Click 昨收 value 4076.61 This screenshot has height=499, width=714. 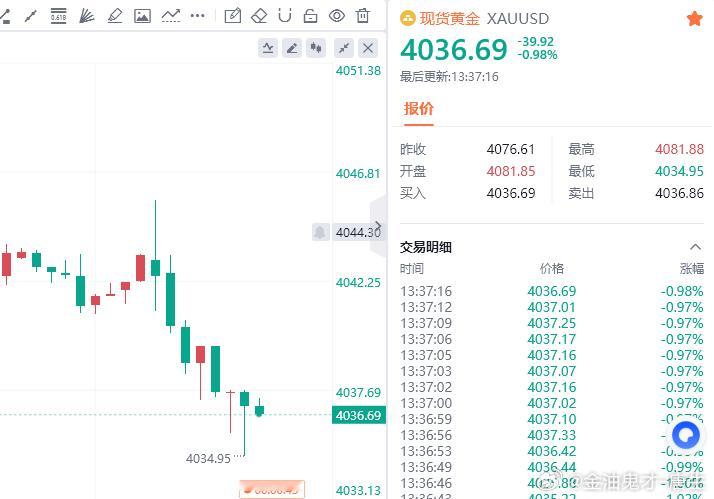pos(511,149)
